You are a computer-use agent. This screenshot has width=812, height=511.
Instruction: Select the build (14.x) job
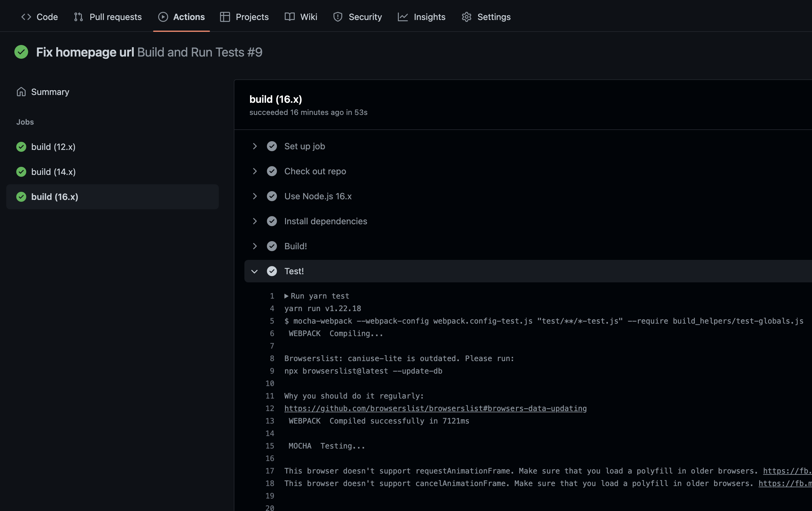pyautogui.click(x=53, y=171)
